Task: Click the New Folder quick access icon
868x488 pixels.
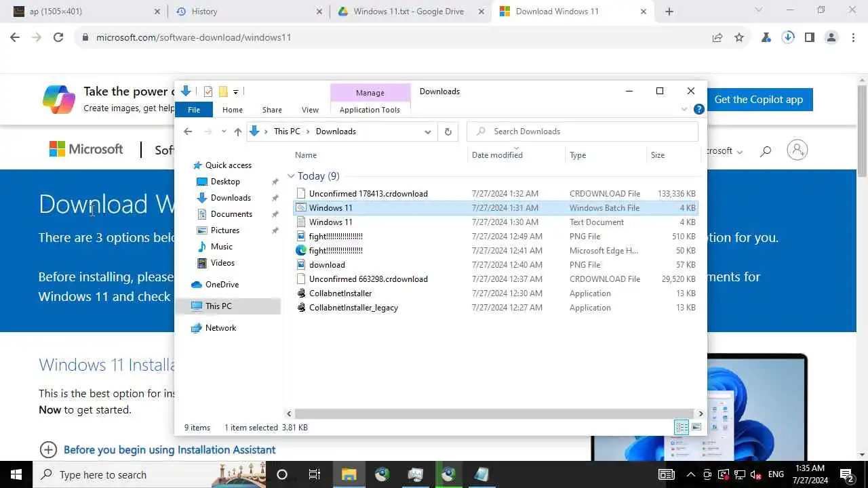Action: point(222,91)
